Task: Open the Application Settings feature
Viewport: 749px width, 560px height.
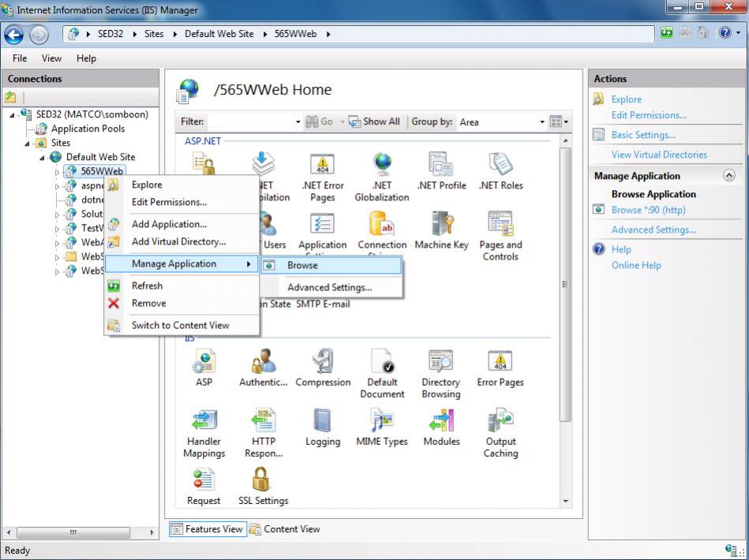Action: (x=323, y=230)
